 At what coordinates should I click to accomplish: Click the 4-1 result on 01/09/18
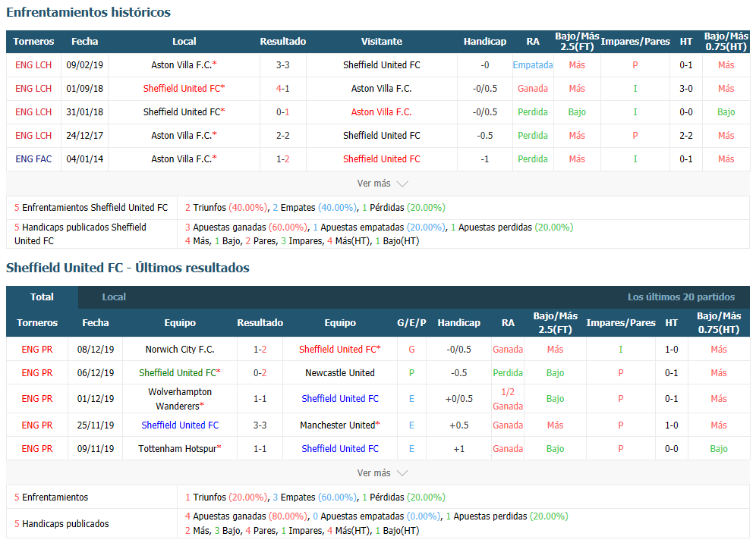click(282, 89)
